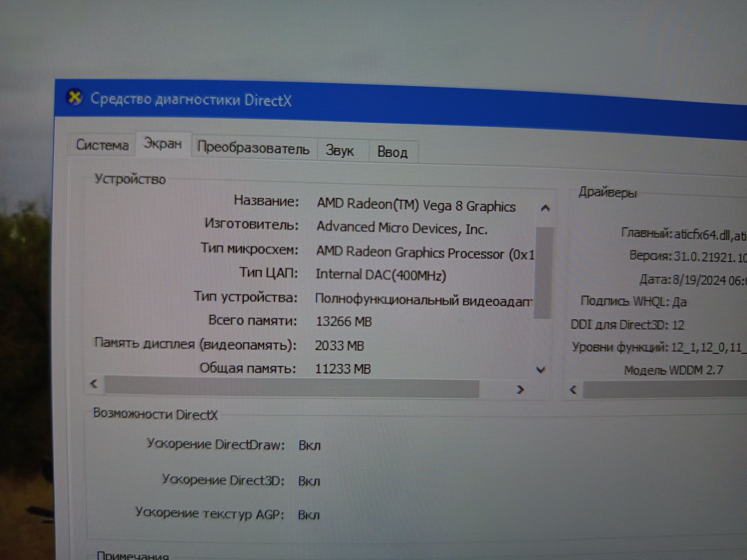747x560 pixels.
Task: Click the 13266 MB total memory value
Action: 344,321
